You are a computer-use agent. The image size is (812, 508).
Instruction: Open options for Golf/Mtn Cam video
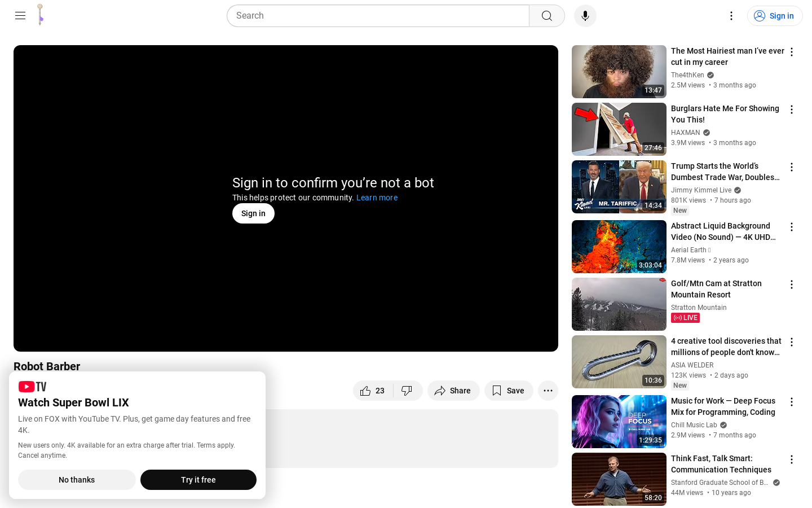pyautogui.click(x=792, y=284)
